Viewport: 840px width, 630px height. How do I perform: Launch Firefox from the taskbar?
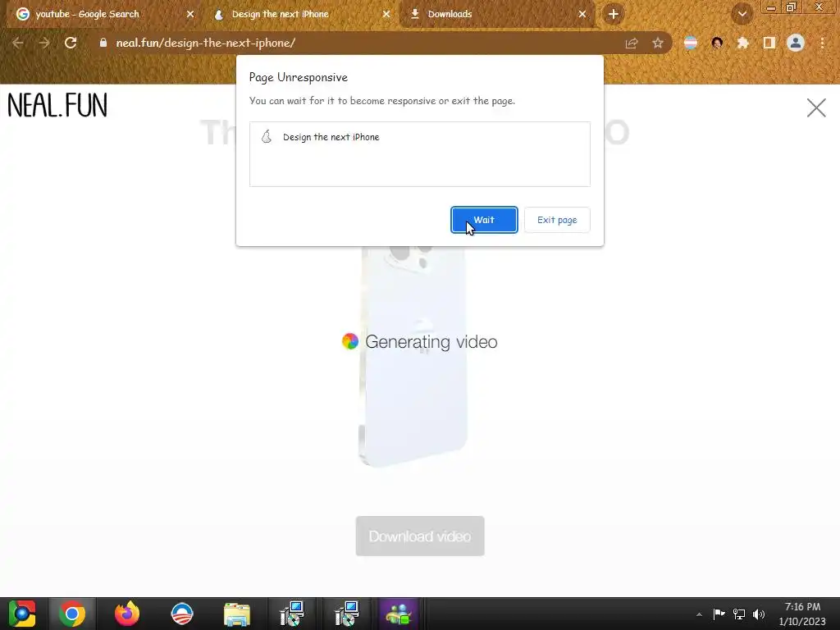tap(127, 614)
